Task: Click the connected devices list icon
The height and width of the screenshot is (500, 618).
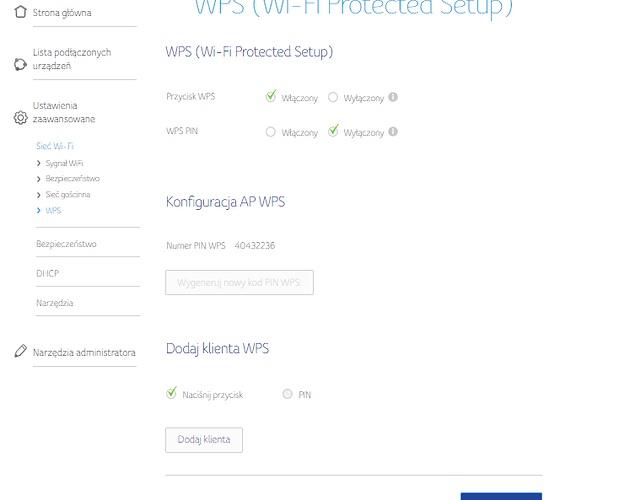Action: click(20, 64)
